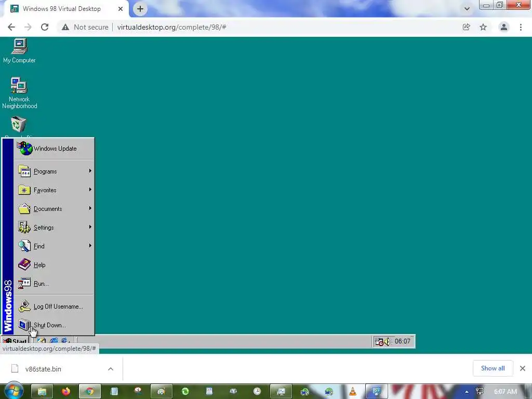Open Network Neighborhood desktop icon
This screenshot has height=399, width=532.
tap(19, 93)
